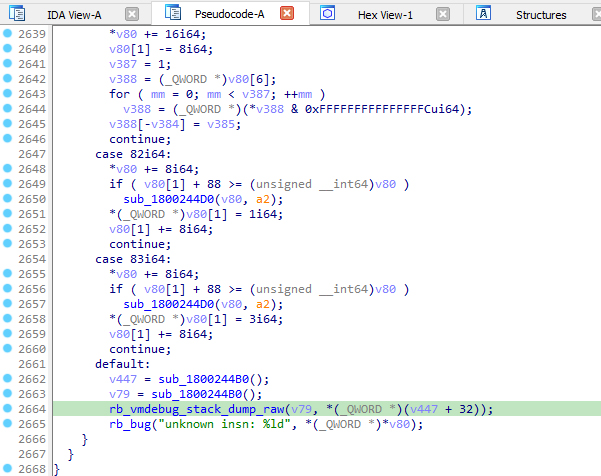601x476 pixels.
Task: Open the Hex View-1 tab
Action: pos(385,15)
